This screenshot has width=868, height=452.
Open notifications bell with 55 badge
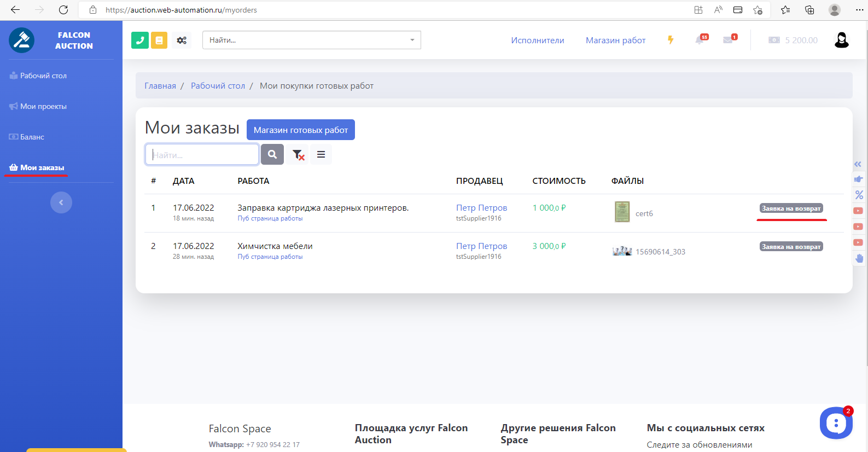click(x=700, y=40)
